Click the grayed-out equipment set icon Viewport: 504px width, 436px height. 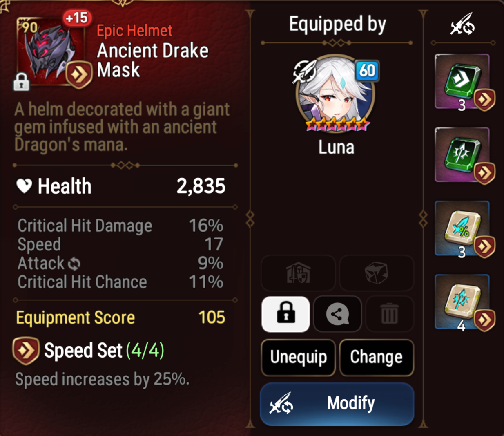point(299,273)
